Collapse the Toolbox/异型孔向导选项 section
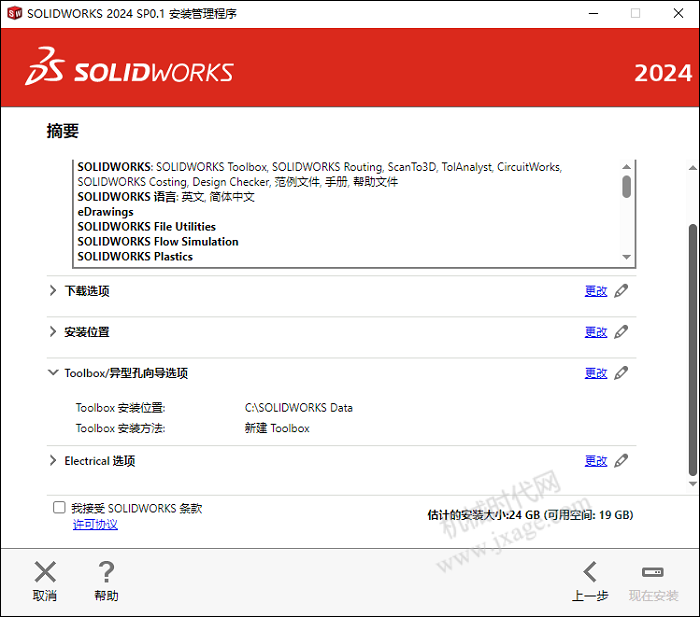Screen dimensions: 700x617 (x=53, y=372)
